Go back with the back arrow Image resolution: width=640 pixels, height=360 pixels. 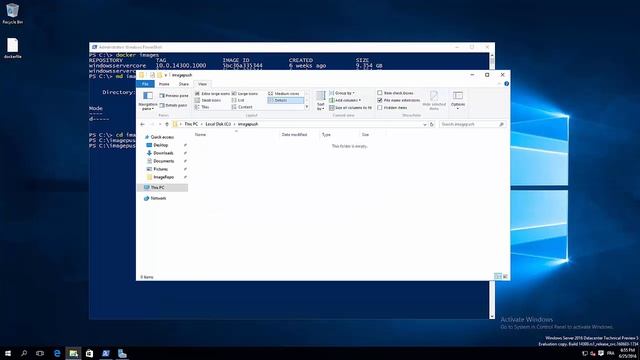pos(142,124)
